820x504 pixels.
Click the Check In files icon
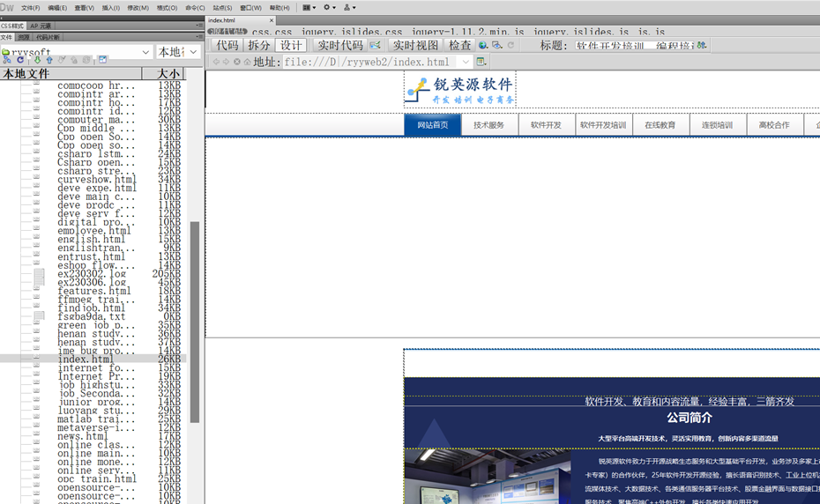(x=74, y=60)
